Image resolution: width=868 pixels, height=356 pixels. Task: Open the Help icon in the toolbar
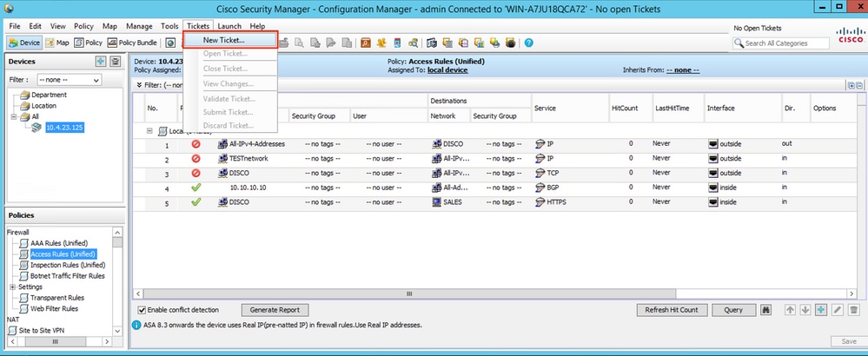528,43
